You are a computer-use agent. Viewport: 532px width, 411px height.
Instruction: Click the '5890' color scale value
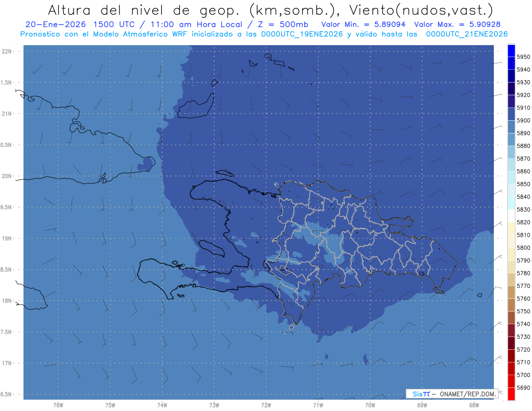coord(524,133)
